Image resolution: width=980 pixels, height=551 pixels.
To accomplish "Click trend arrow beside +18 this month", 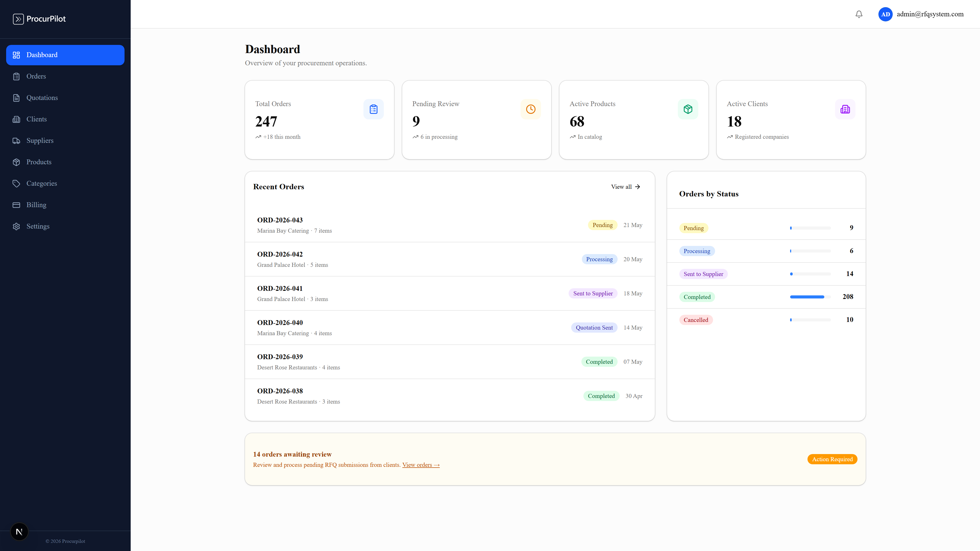I will pos(258,137).
